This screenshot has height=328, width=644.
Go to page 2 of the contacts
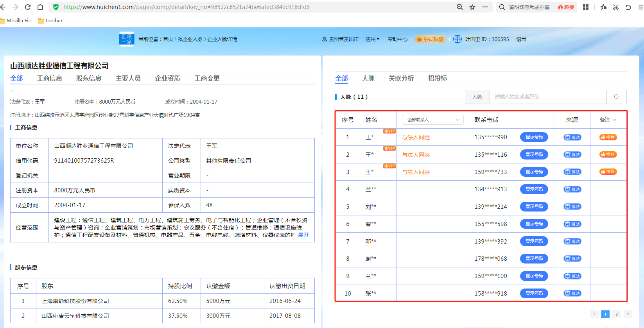pos(617,314)
